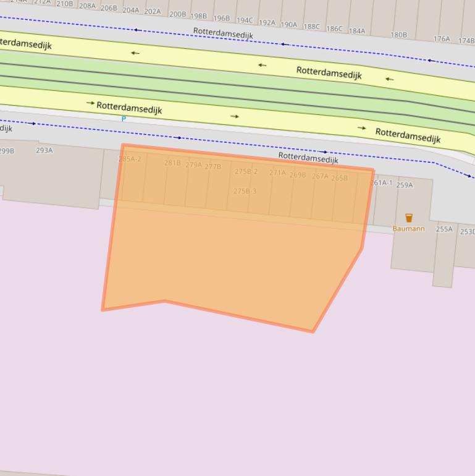This screenshot has width=475, height=476.
Task: Click house number 184A
Action: coord(356,31)
